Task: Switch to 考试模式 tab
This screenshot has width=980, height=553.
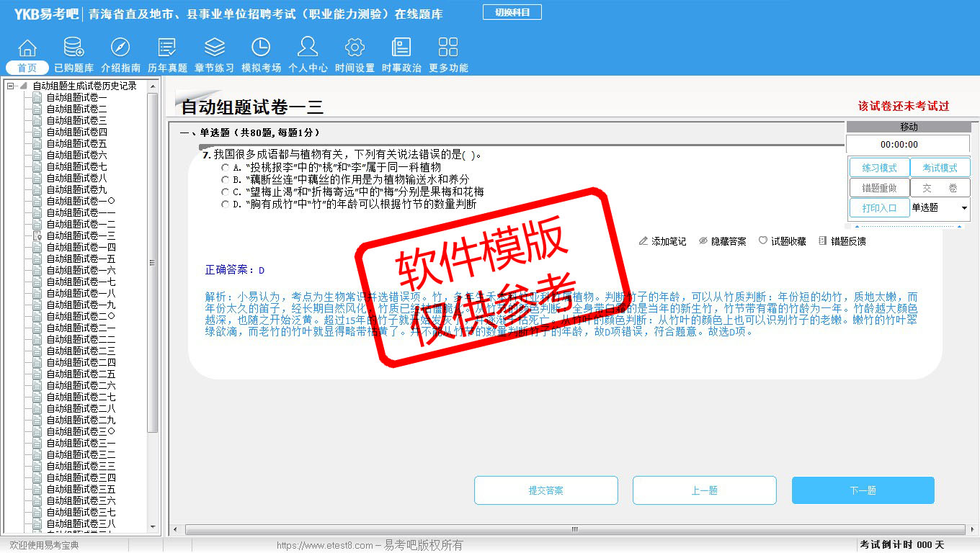Action: tap(940, 168)
